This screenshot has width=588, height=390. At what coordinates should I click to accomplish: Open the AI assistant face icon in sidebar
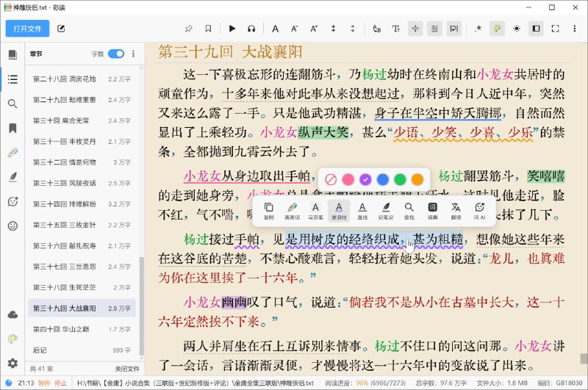point(12,201)
